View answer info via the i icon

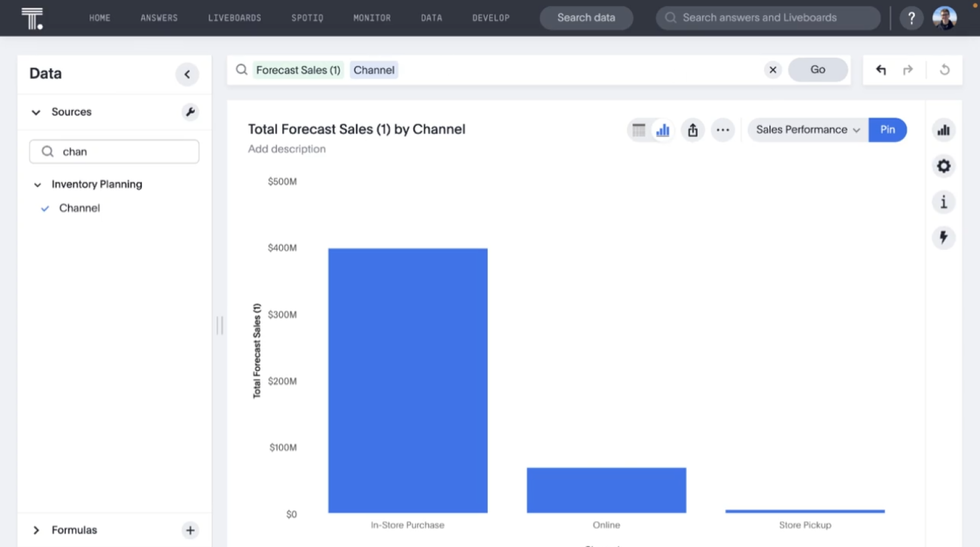tap(943, 202)
